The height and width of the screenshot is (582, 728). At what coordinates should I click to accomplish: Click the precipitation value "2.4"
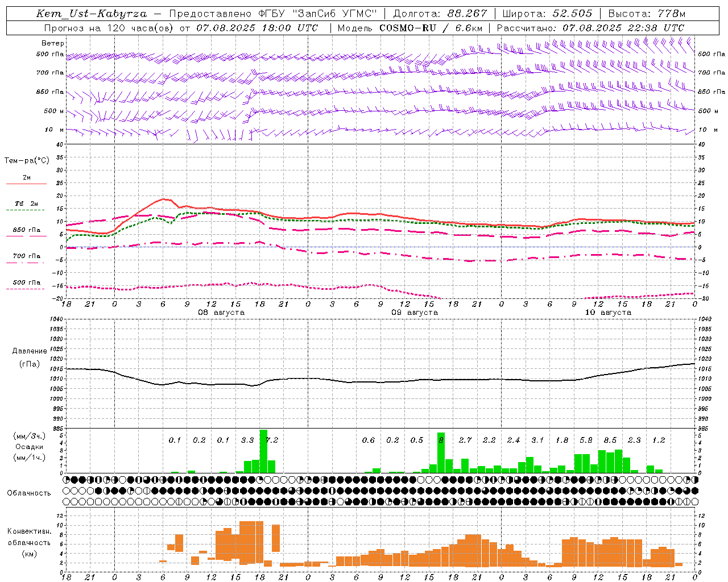pyautogui.click(x=514, y=440)
